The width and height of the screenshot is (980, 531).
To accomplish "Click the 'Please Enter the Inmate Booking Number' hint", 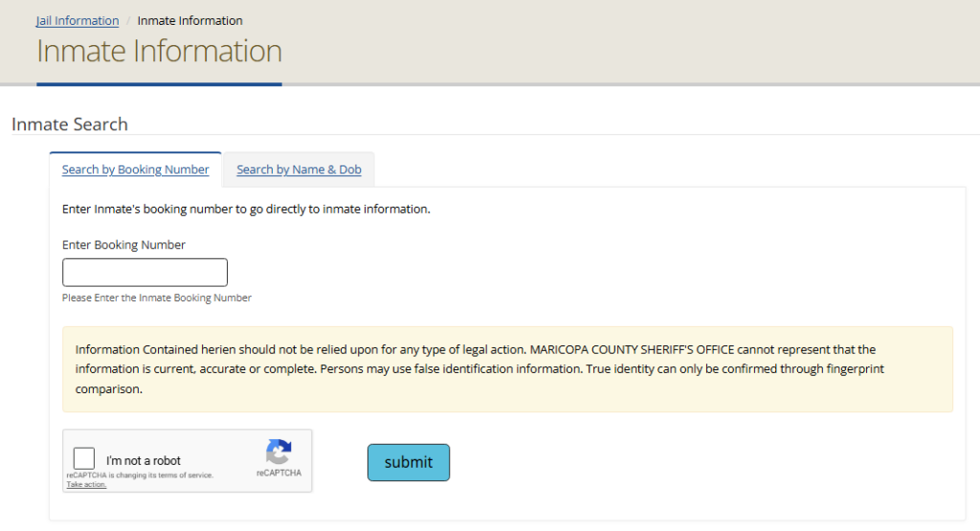I will [x=157, y=299].
